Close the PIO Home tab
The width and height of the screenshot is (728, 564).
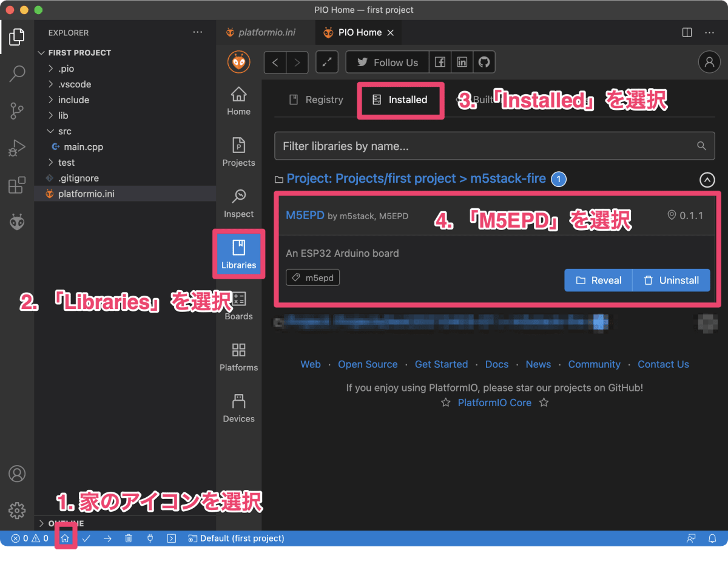pyautogui.click(x=391, y=33)
